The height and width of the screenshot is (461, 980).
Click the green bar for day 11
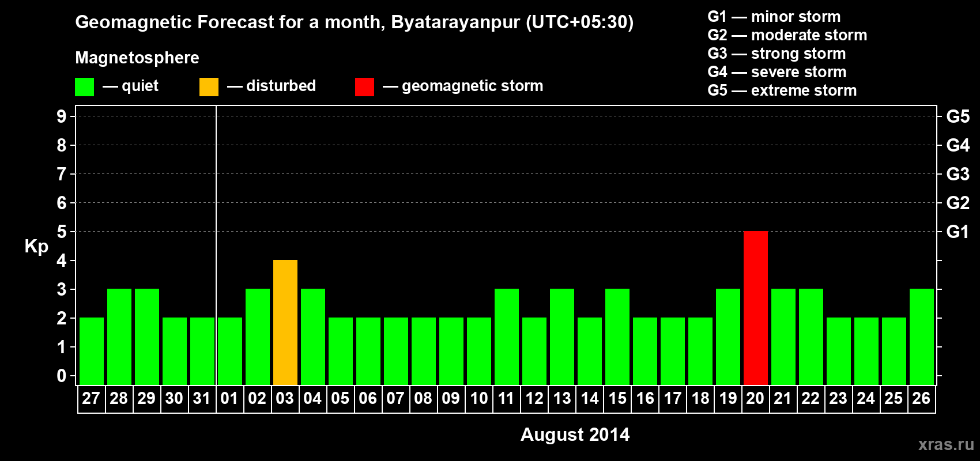507,337
